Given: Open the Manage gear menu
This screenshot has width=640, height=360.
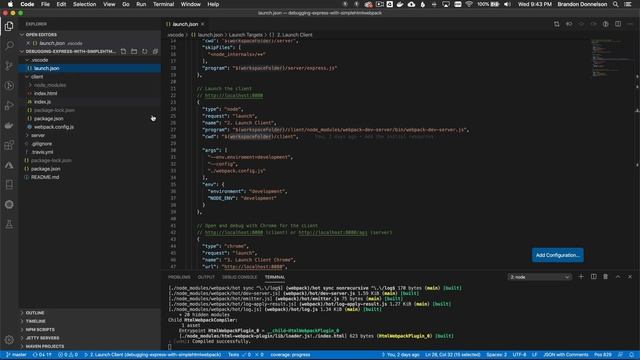Looking at the screenshot, I should tap(9, 340).
